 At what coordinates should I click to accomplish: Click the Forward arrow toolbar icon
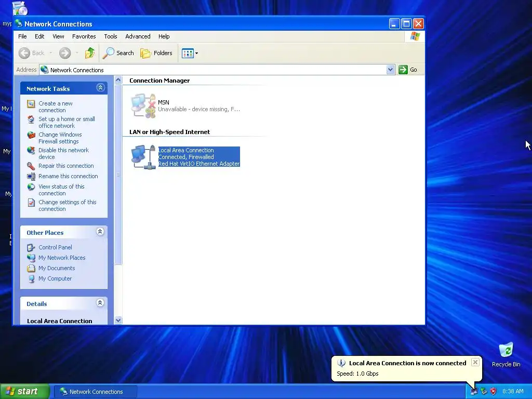click(65, 53)
